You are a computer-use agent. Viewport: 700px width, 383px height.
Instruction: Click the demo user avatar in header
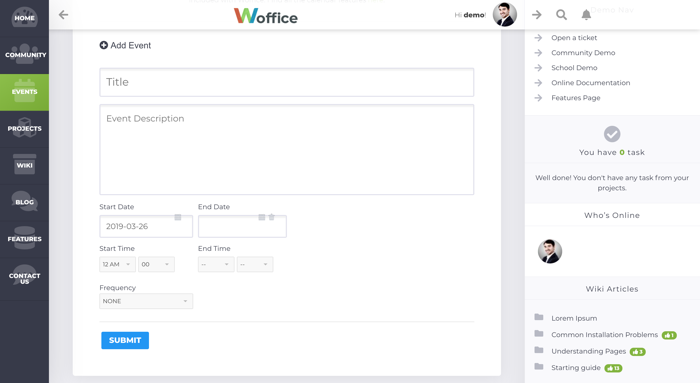(504, 15)
